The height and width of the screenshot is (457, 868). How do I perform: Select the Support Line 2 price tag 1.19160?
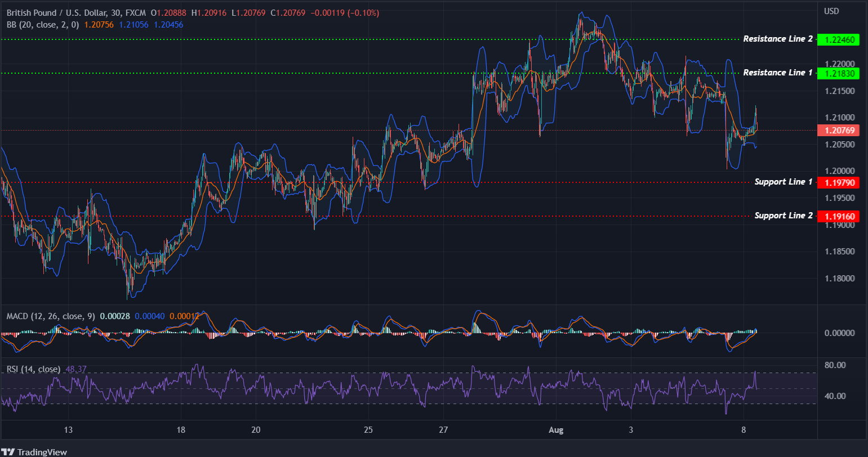pyautogui.click(x=839, y=216)
